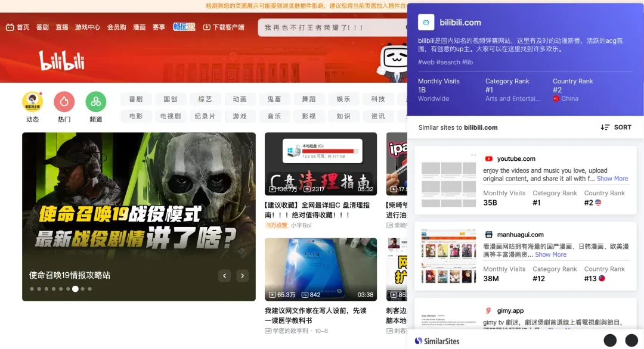Select the 电视剧 category tag
The height and width of the screenshot is (349, 644).
coord(171,117)
